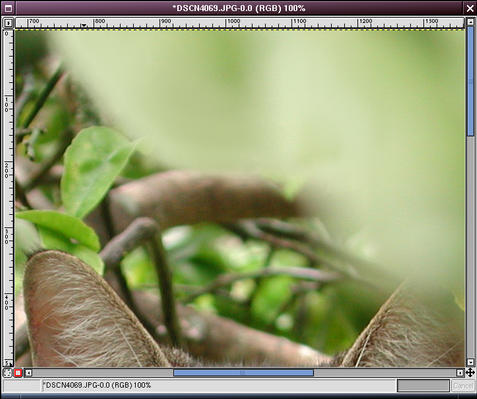Switch off Quick Mask with dashed-selection button

pyautogui.click(x=7, y=373)
